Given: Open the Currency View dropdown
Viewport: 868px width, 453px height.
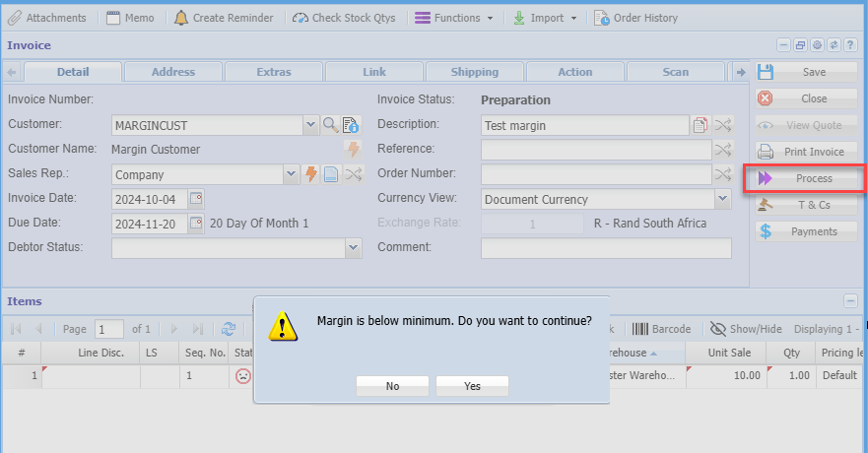Looking at the screenshot, I should pyautogui.click(x=722, y=199).
